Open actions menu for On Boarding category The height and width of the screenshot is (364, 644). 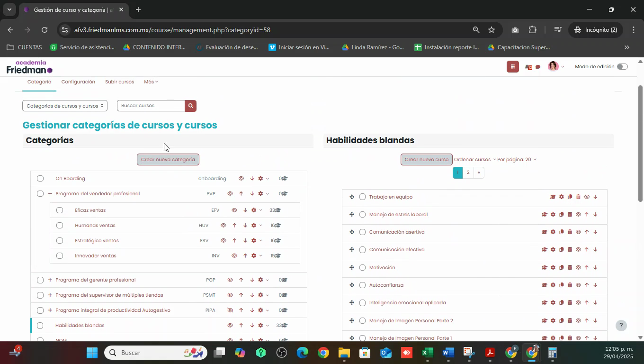(x=263, y=179)
